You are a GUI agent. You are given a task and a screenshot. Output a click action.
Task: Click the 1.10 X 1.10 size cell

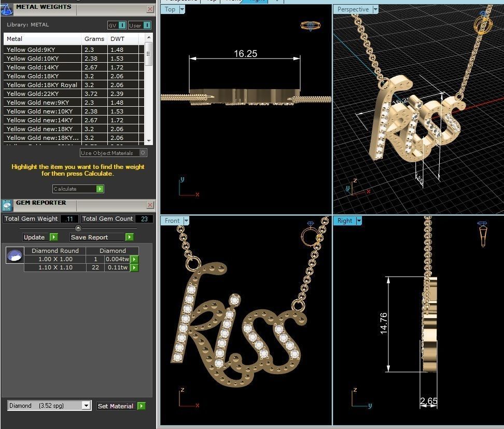[x=55, y=267]
